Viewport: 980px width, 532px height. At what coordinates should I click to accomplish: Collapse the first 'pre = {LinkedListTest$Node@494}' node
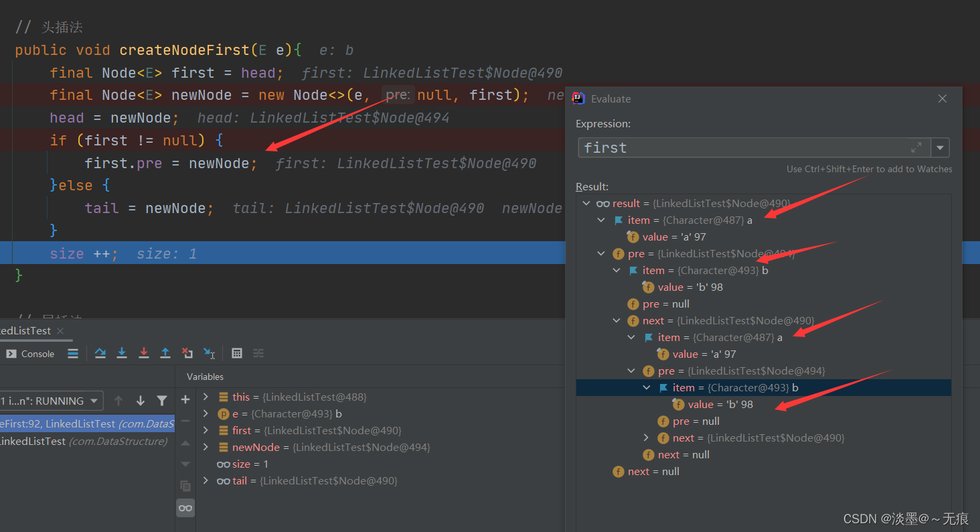601,253
